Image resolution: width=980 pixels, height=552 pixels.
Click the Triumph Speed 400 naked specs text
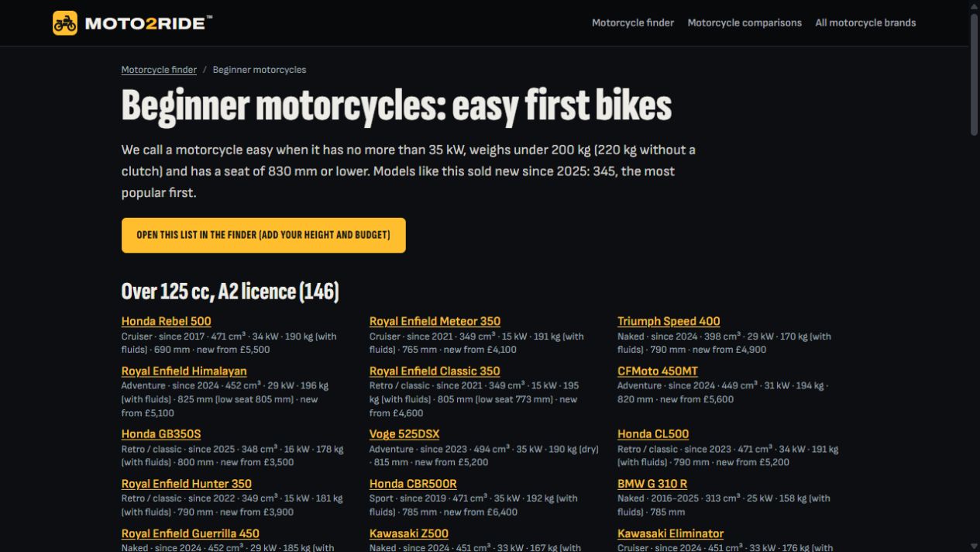tap(724, 343)
